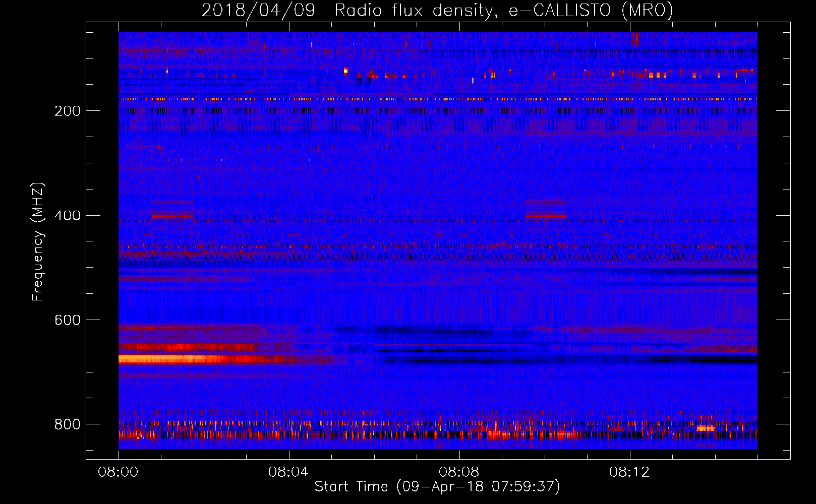Viewport: 816px width, 504px height.
Task: Click the '400' frequency tick label
Action: tap(68, 216)
